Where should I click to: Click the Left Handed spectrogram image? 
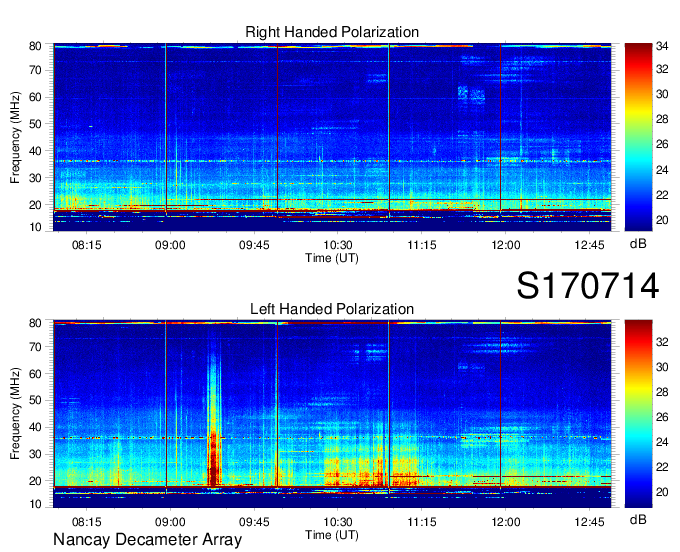(x=332, y=414)
